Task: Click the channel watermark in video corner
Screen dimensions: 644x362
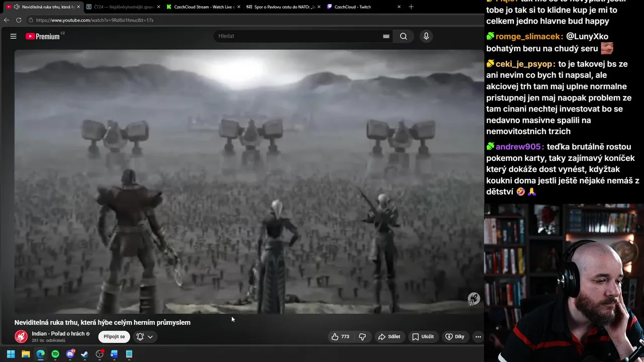Action: click(473, 299)
